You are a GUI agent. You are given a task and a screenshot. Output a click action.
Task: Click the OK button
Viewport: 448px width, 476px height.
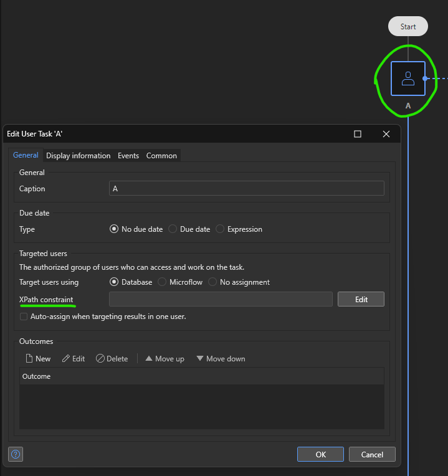[320, 454]
